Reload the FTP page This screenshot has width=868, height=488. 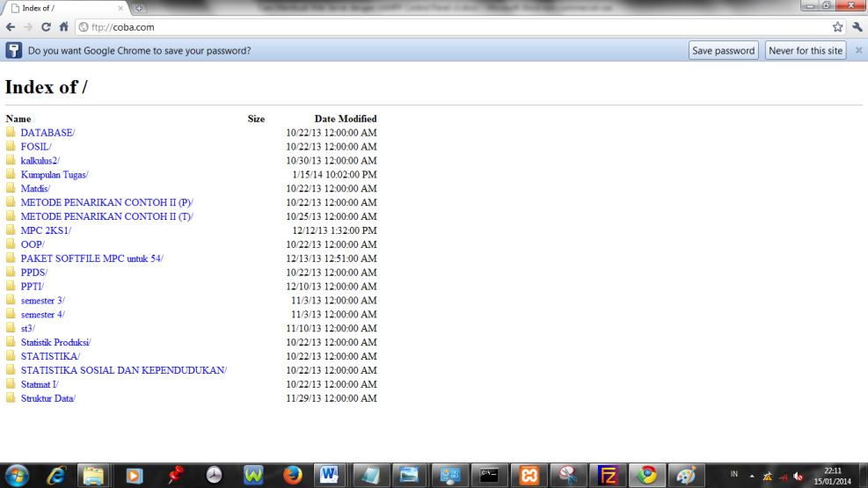coord(46,27)
